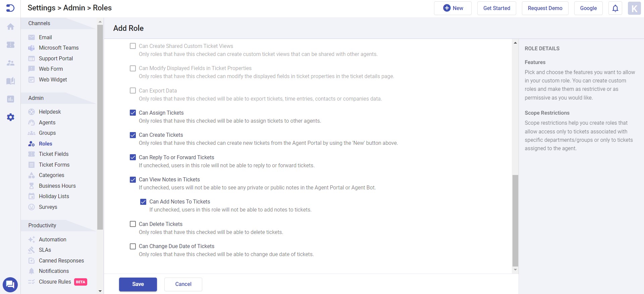Click sidebar scroll down arrow

(x=100, y=291)
